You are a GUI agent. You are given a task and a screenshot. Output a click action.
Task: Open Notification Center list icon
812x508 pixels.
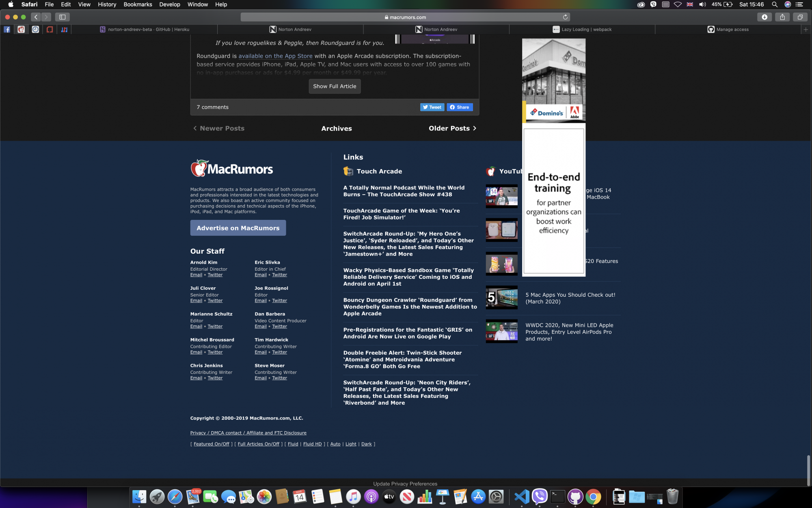pos(799,4)
